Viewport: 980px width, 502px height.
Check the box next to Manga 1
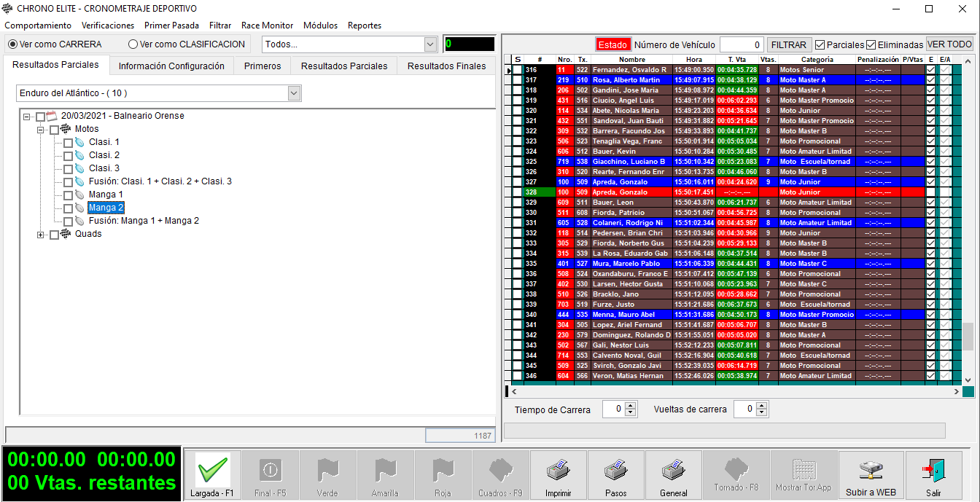click(x=68, y=195)
